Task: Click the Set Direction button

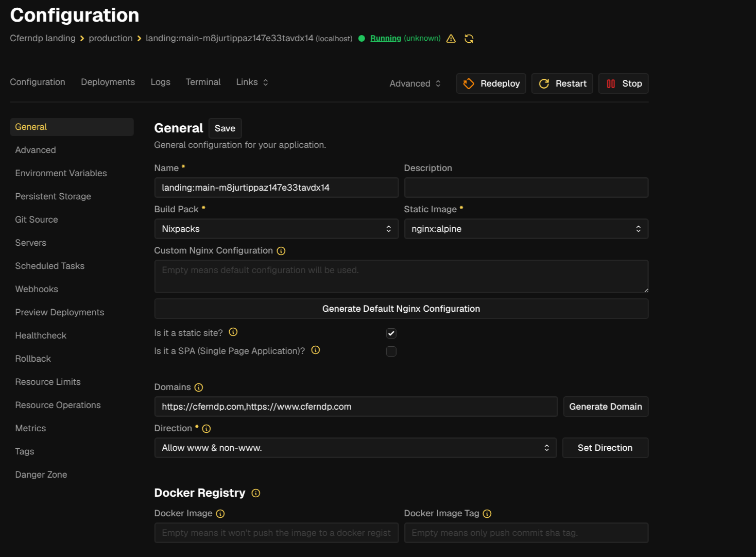Action: [605, 448]
